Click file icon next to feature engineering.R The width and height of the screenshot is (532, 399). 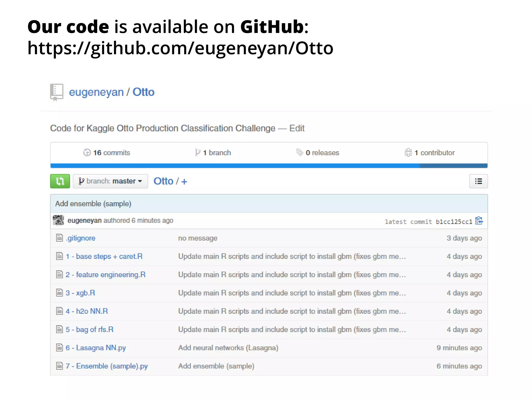tap(59, 274)
